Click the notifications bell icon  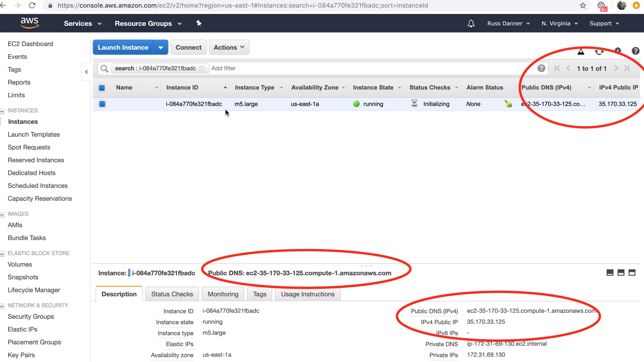471,23
